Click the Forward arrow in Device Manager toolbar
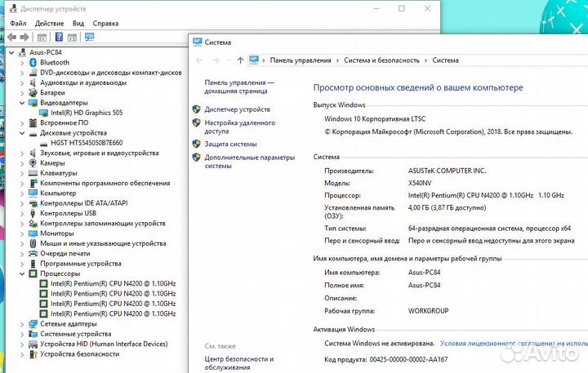Viewport: 588px width, 373px height. pyautogui.click(x=24, y=37)
